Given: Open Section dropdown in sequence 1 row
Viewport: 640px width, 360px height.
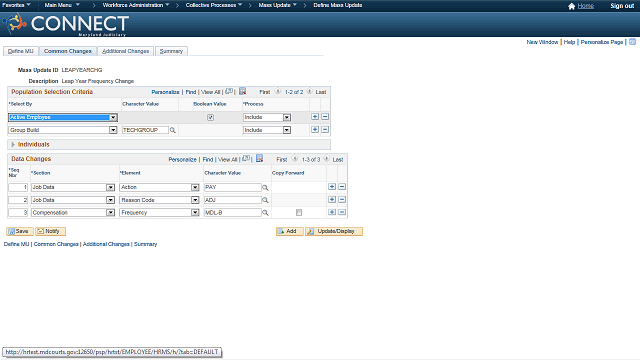Looking at the screenshot, I should tap(73, 187).
